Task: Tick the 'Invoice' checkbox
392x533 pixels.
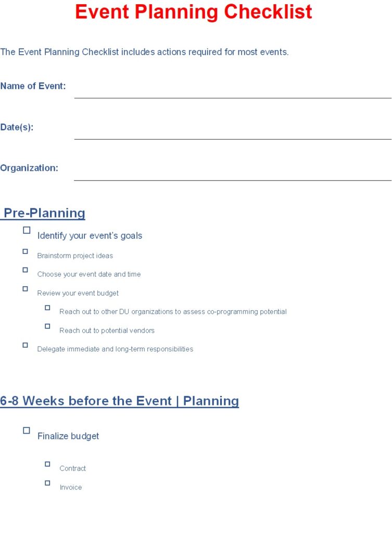Action: point(47,483)
